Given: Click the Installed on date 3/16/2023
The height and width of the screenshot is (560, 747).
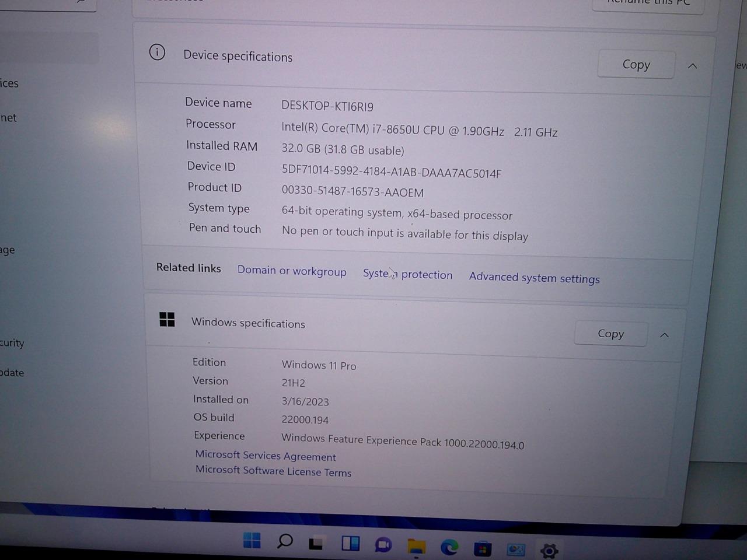Looking at the screenshot, I should coord(305,401).
